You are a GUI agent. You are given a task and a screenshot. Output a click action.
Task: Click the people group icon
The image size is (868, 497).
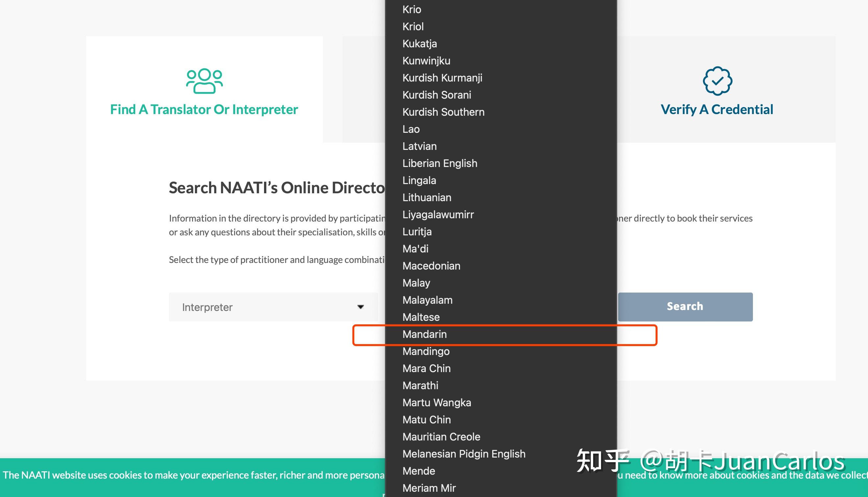tap(204, 81)
